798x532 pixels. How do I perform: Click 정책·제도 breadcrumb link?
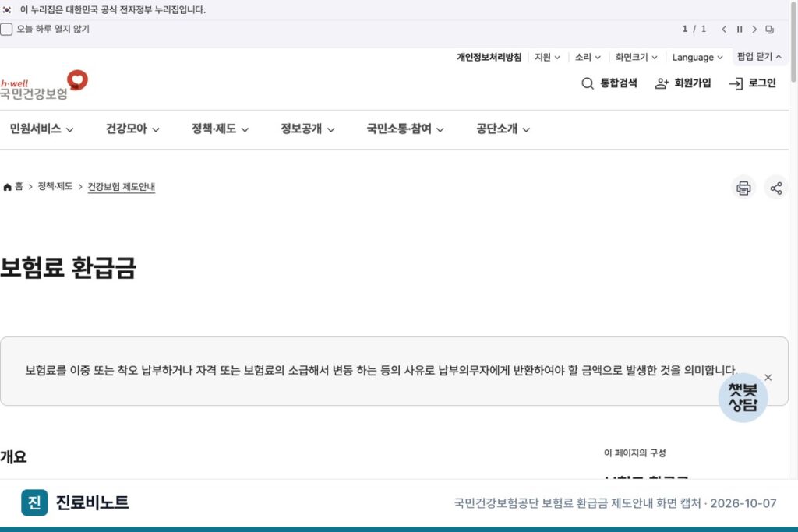click(55, 187)
